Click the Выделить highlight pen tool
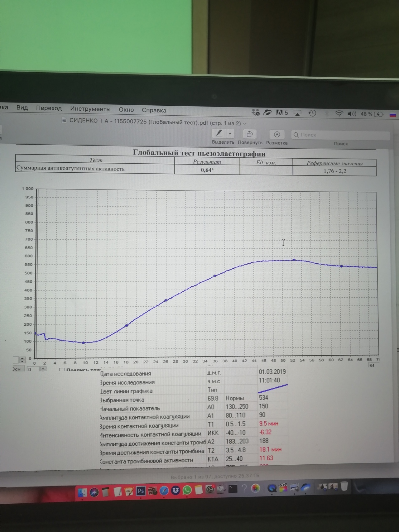The image size is (399, 532). (x=219, y=133)
